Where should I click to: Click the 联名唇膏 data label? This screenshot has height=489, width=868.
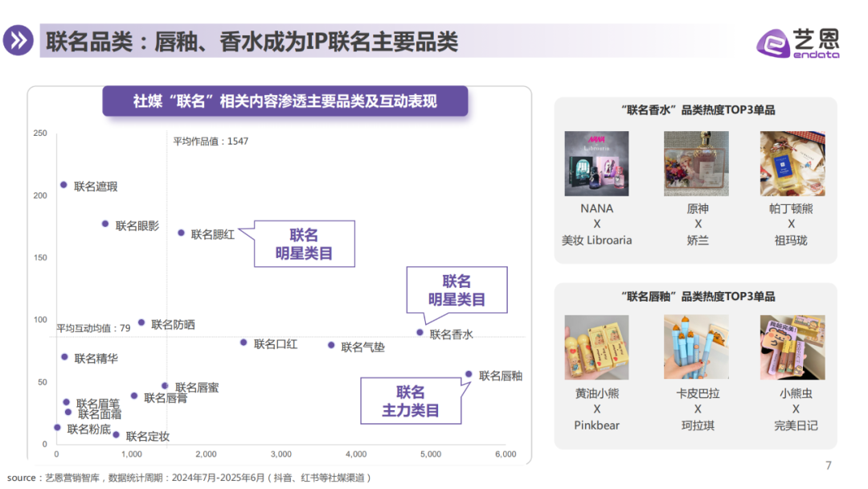[x=166, y=398]
